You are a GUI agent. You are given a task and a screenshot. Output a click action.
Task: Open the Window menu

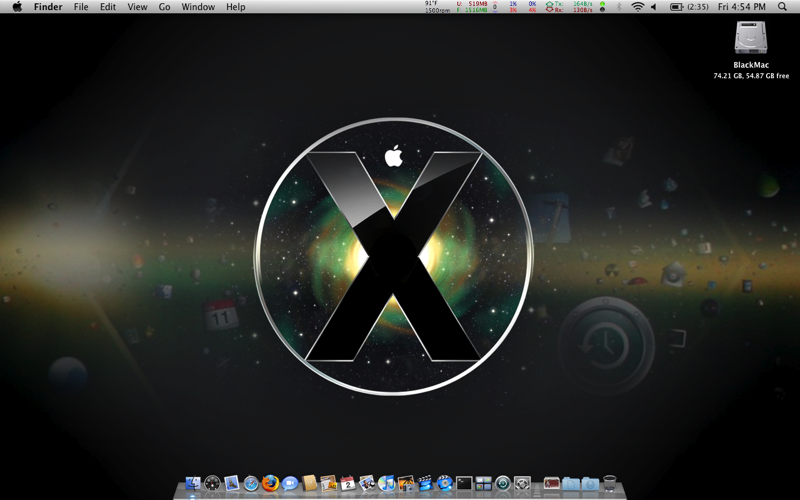198,7
